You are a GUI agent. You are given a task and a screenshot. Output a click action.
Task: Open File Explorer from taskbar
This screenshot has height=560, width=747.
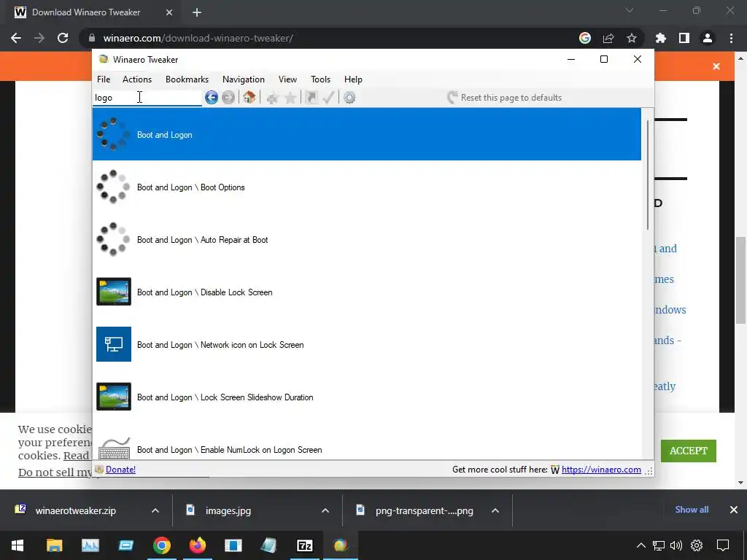point(54,545)
